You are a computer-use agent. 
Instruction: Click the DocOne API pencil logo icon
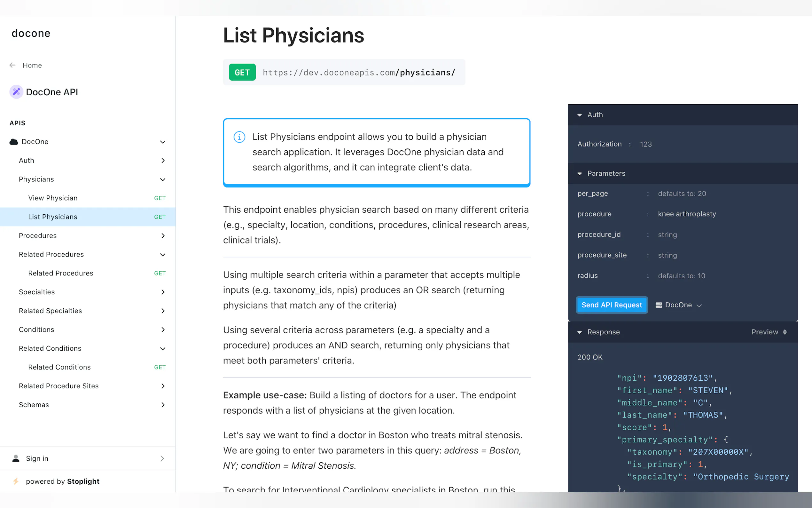pos(16,92)
